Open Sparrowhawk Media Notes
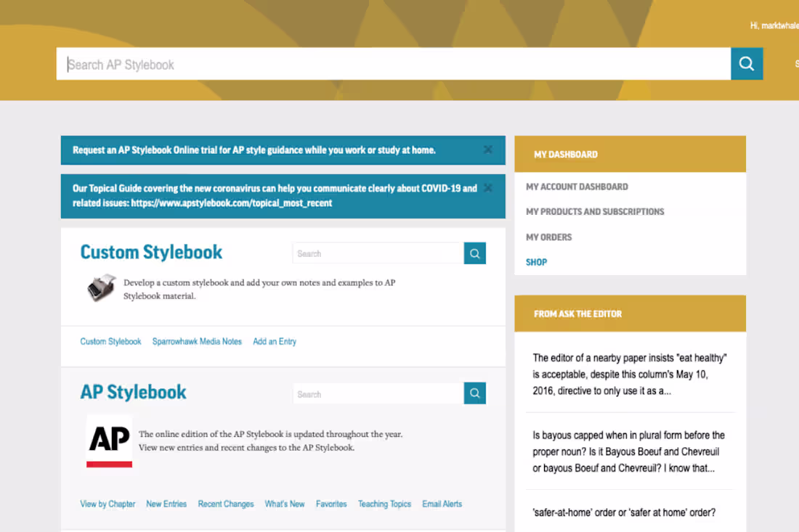Image resolution: width=799 pixels, height=532 pixels. [x=197, y=341]
